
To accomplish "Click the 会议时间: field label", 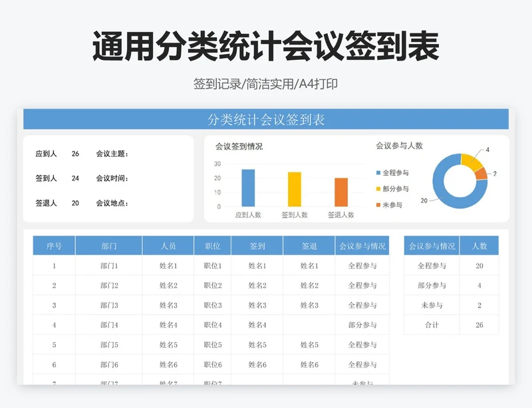I will tap(112, 178).
